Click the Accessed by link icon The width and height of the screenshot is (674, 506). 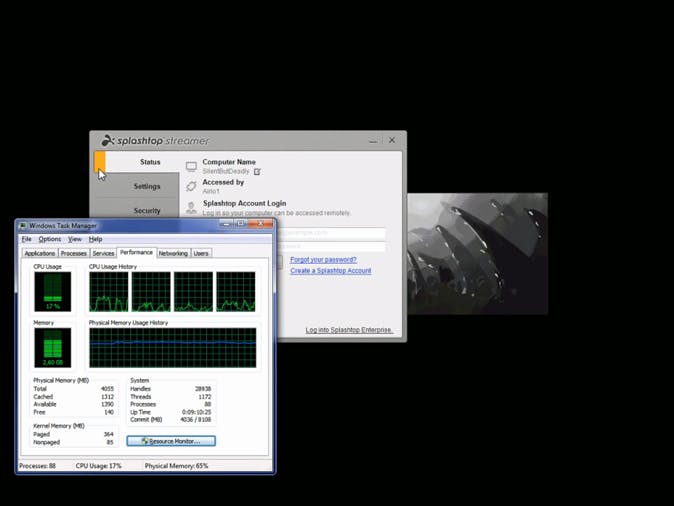click(191, 186)
